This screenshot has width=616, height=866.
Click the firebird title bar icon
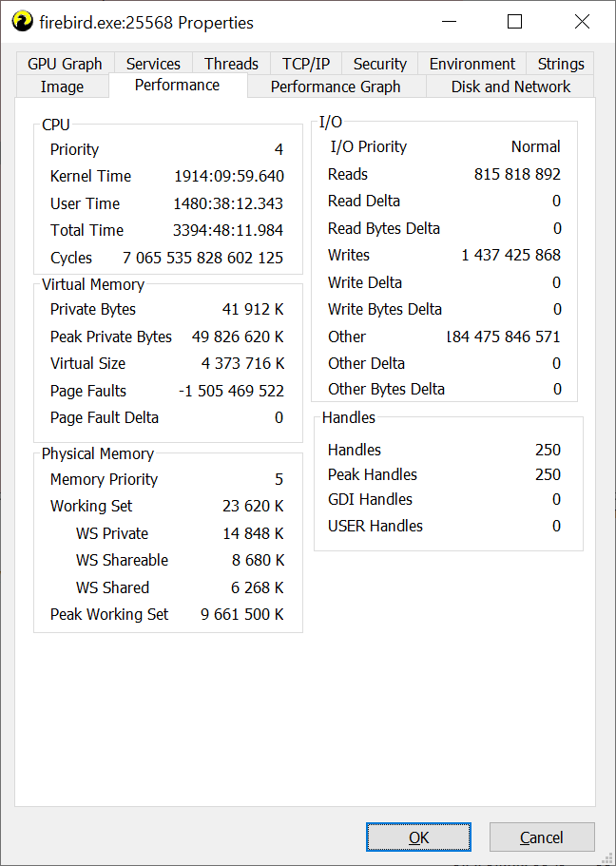(x=22, y=22)
